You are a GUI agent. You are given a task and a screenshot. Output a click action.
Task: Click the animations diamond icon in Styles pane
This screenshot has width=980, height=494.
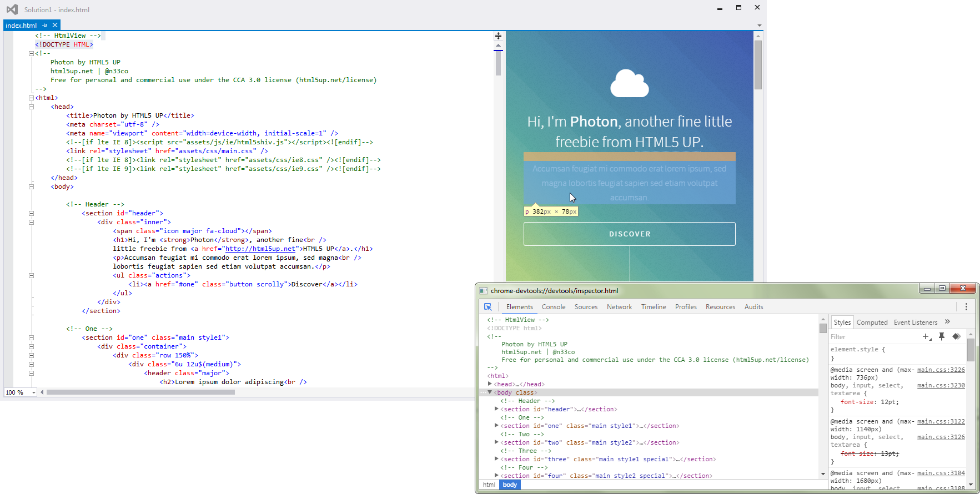pos(956,336)
